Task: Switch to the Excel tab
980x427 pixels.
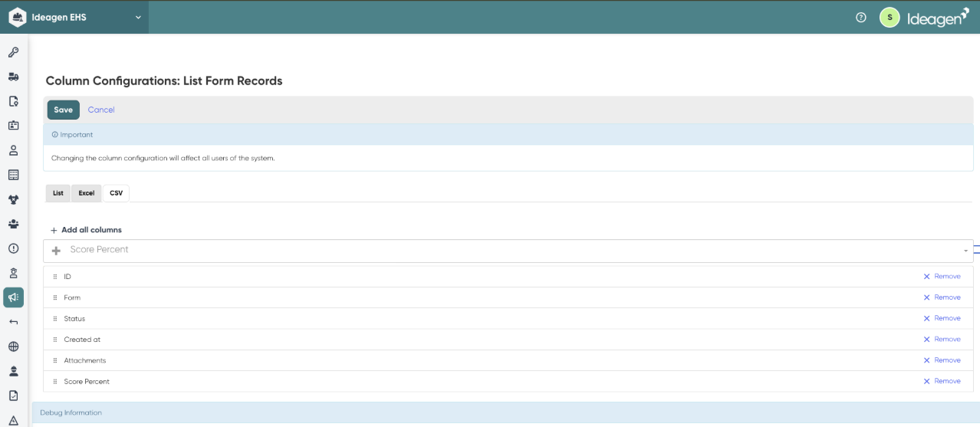Action: [87, 193]
